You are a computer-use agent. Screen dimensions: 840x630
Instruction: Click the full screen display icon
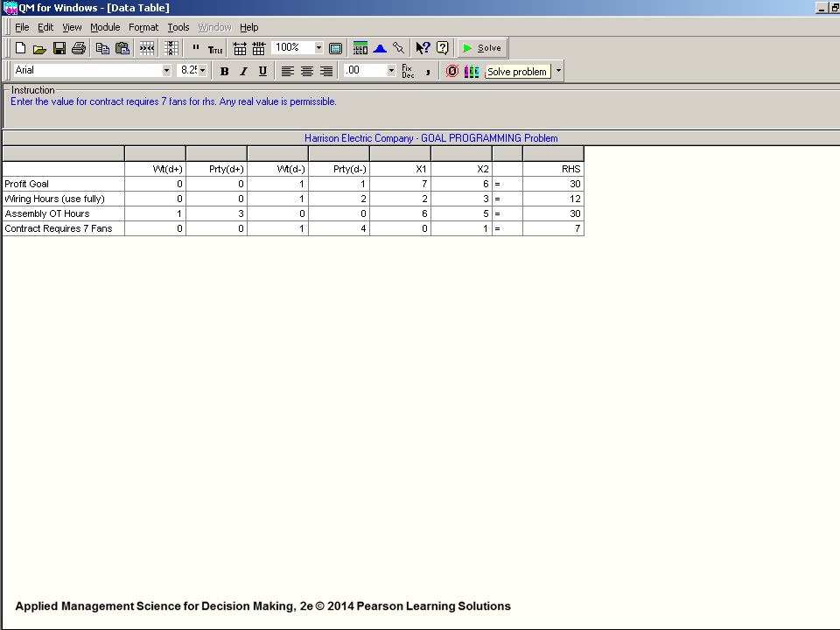[335, 48]
